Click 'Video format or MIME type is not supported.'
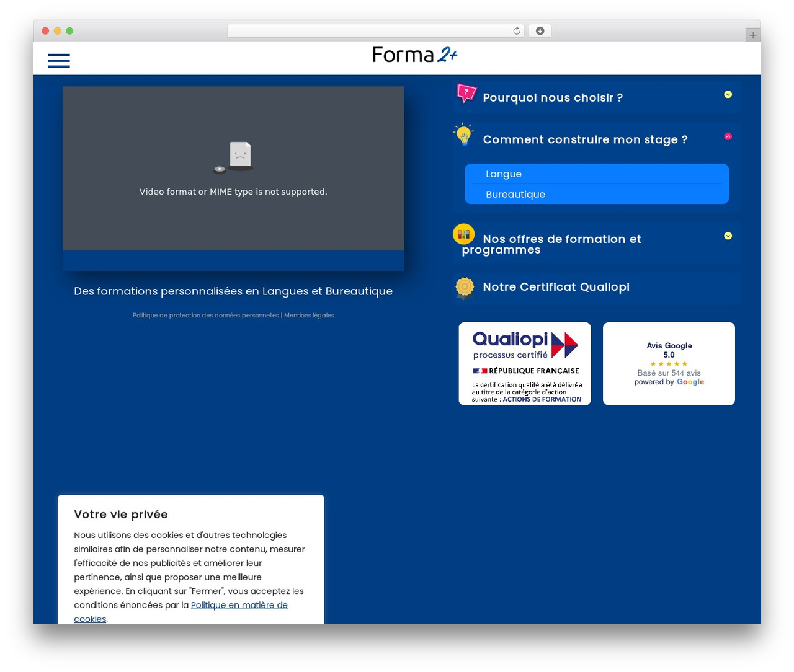Screen dimensions: 794x672 (233, 192)
